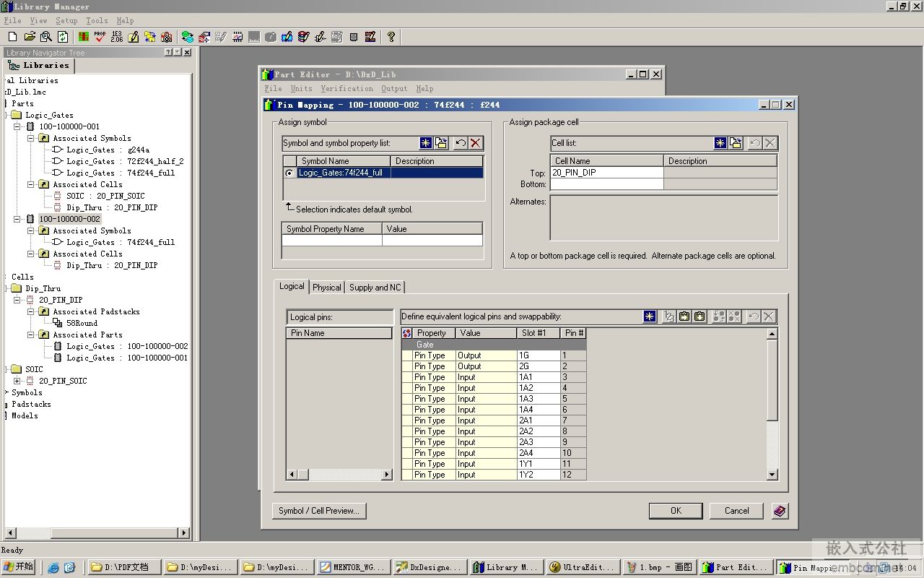924x578 pixels.
Task: Click the new gate star icon
Action: coord(650,316)
